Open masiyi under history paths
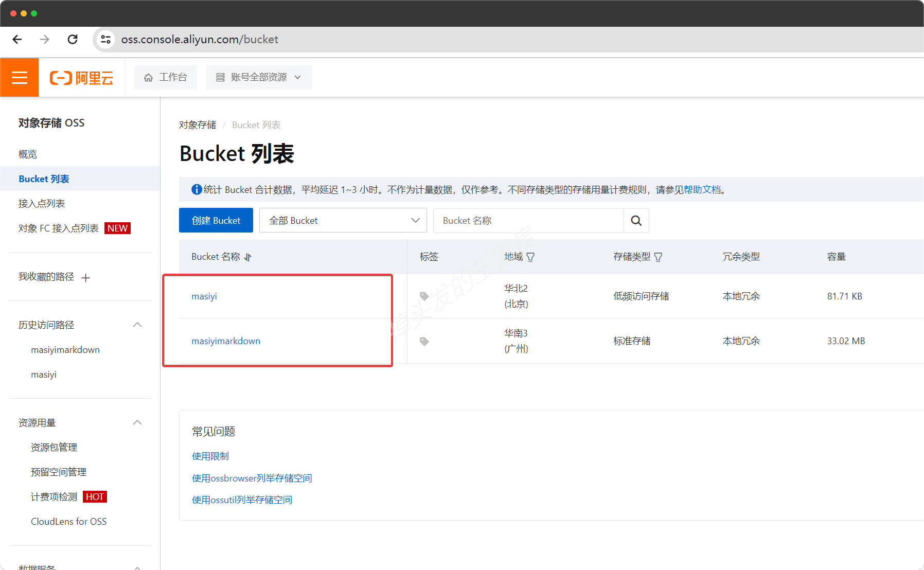The height and width of the screenshot is (570, 924). [x=44, y=375]
